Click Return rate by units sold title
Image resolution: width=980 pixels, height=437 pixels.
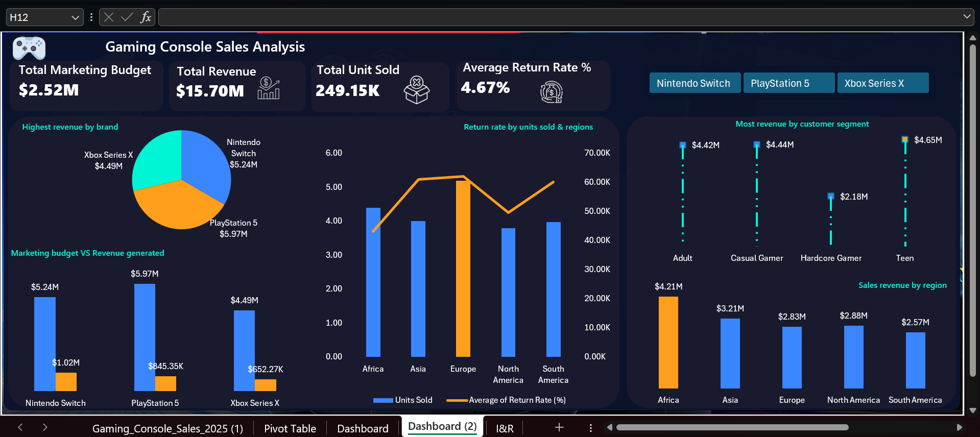(x=529, y=127)
